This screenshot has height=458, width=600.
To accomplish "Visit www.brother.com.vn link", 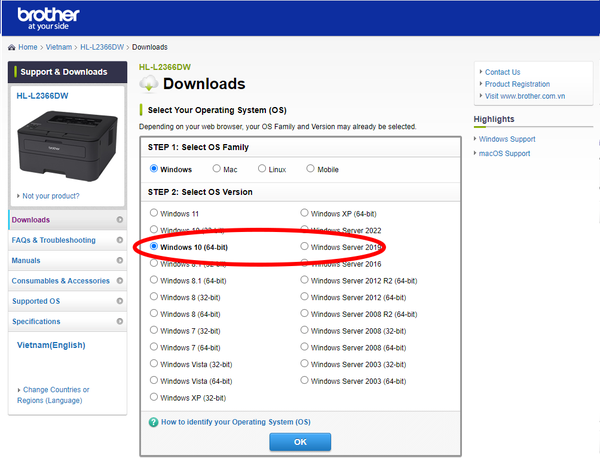I will tap(525, 96).
